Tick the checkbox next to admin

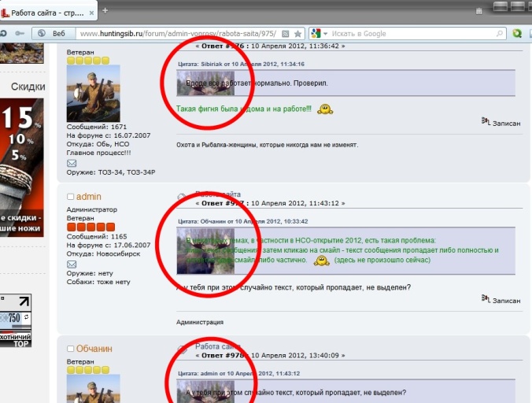70,197
